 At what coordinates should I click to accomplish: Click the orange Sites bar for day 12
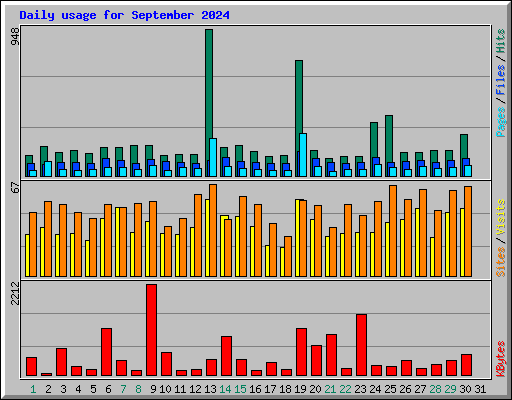coord(198,235)
